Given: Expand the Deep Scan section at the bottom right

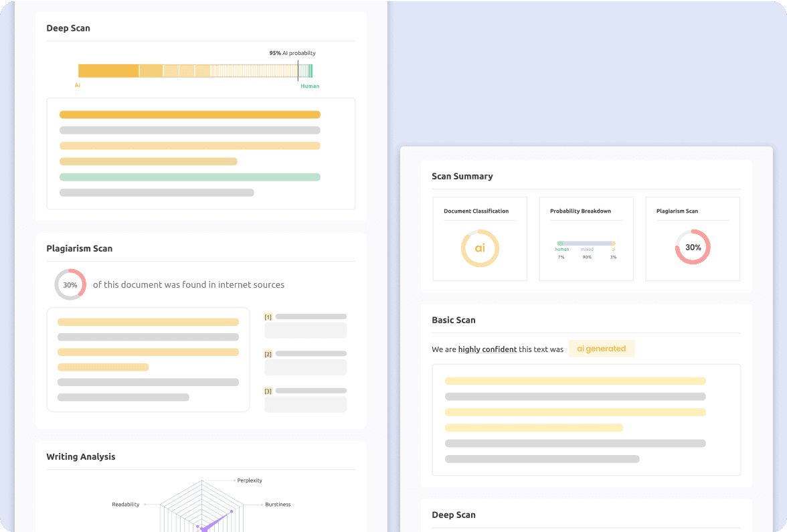Looking at the screenshot, I should 455,515.
